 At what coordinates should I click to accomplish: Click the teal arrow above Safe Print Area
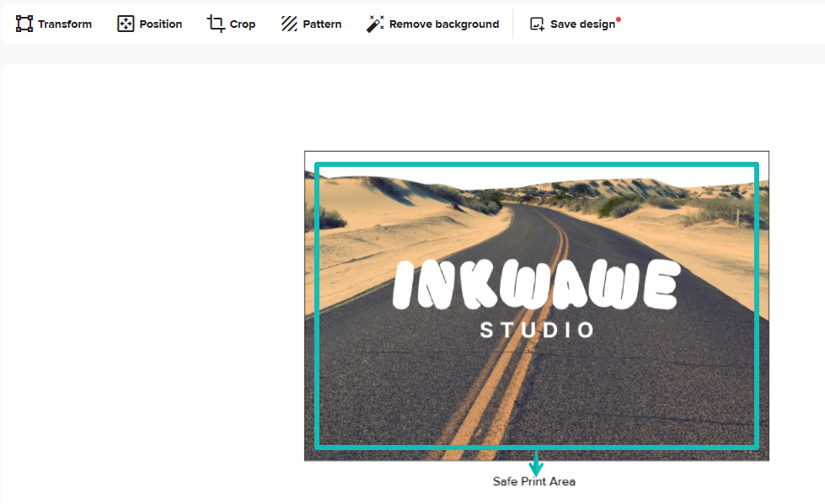tap(536, 463)
